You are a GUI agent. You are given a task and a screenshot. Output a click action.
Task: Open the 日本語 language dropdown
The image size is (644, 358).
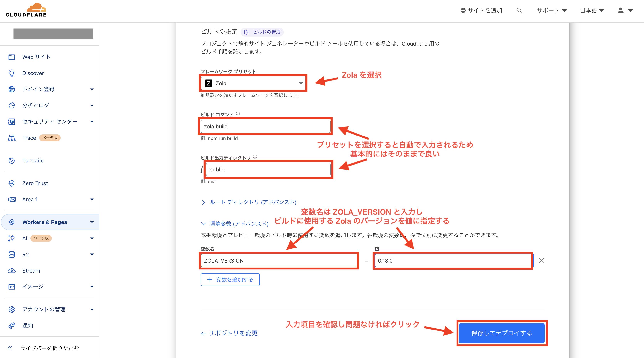(592, 10)
